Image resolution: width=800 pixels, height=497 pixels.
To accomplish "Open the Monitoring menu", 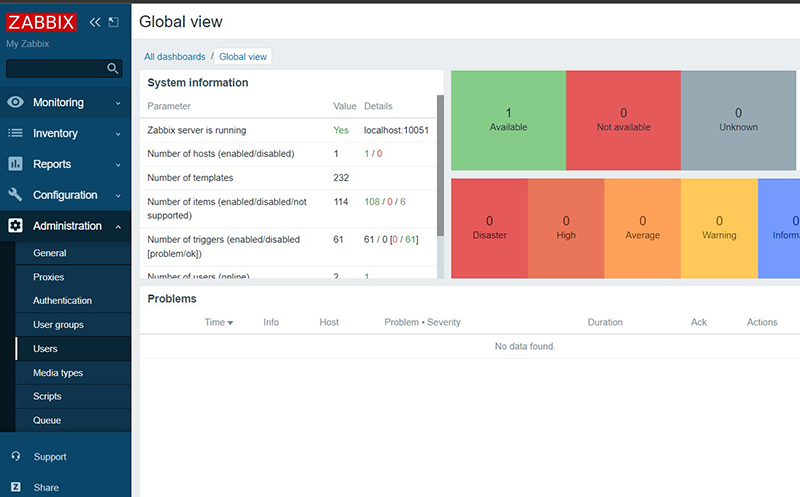I will click(65, 103).
